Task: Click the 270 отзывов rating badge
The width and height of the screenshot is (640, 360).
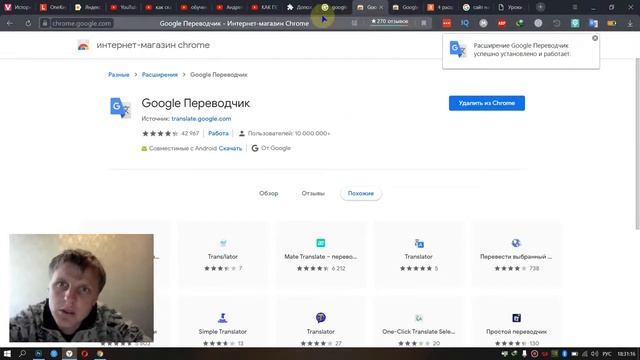Action: 389,21
